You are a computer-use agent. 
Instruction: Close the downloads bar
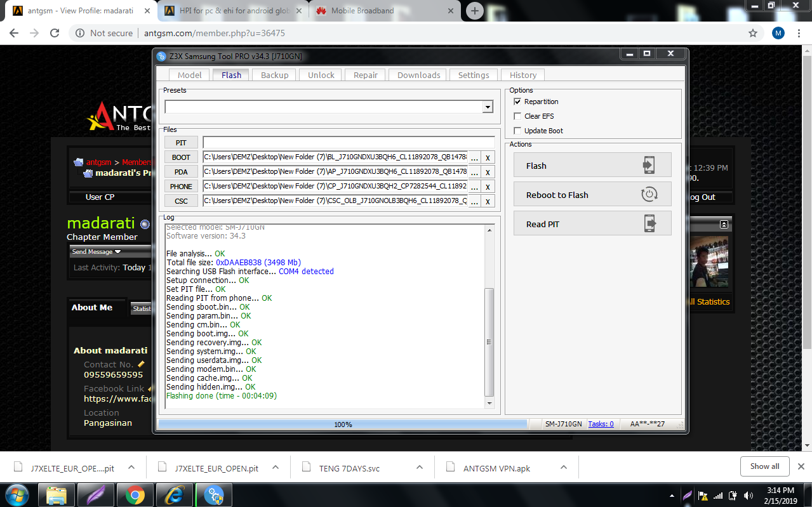801,466
